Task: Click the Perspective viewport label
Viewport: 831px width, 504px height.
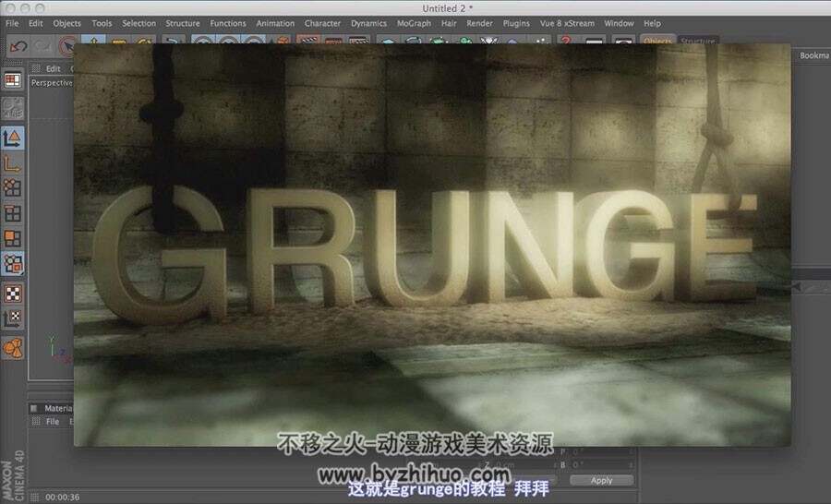Action: click(x=52, y=83)
